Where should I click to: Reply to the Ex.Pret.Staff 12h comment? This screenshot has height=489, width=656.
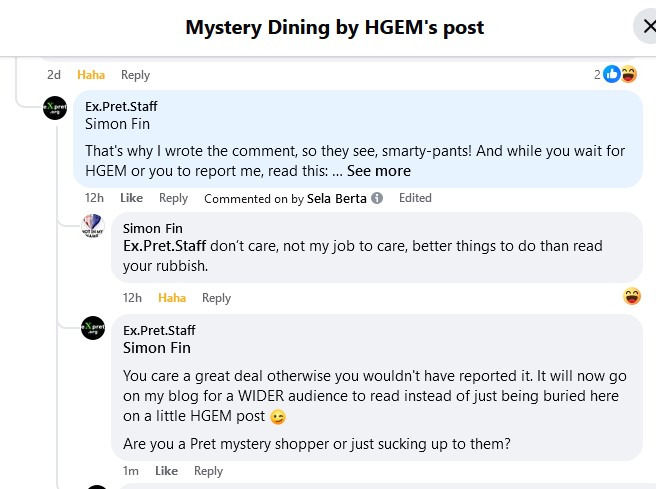[173, 198]
